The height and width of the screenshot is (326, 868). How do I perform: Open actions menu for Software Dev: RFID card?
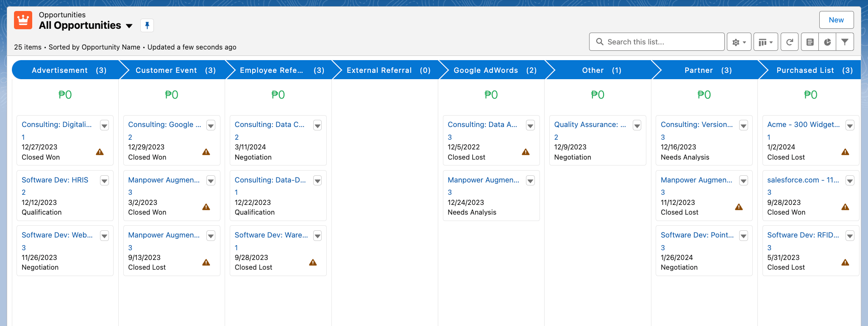click(x=850, y=236)
